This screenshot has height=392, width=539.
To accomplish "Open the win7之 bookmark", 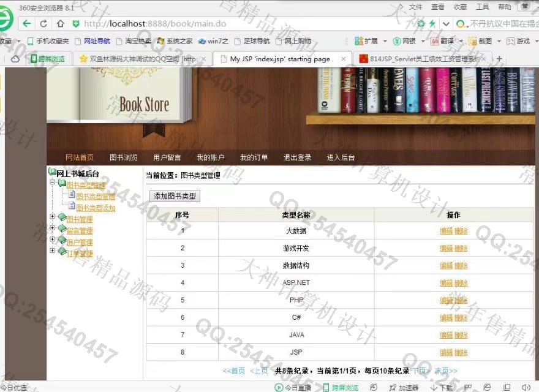I will [214, 41].
